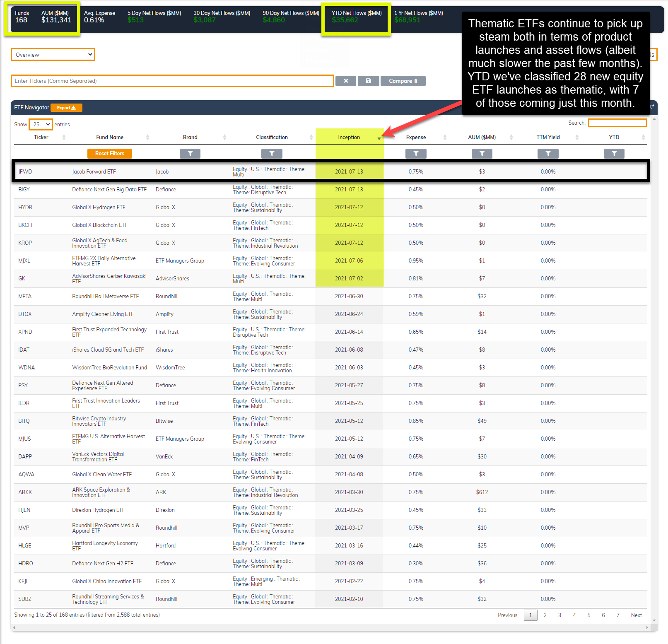
Task: Select Global X Hydrogen ETF name
Action: 99,207
